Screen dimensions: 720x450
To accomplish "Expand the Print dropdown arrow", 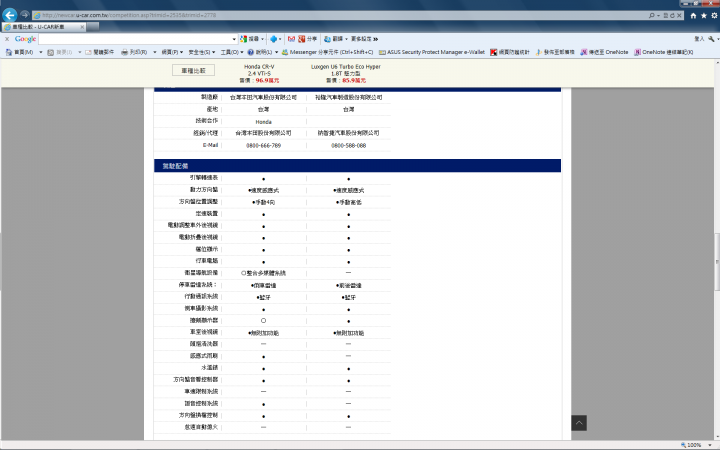I will point(155,52).
